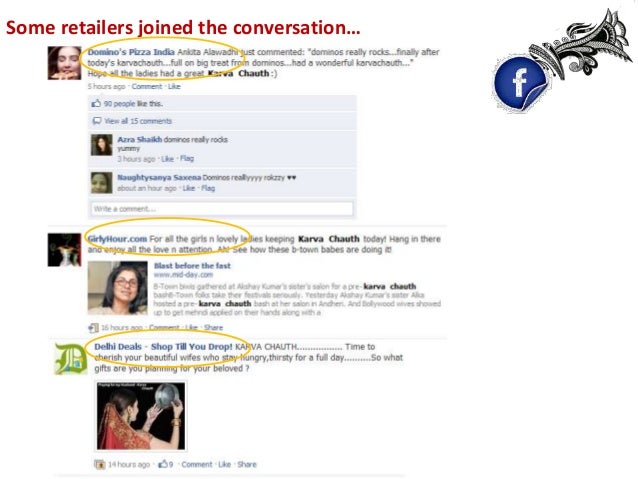The width and height of the screenshot is (638, 479).
Task: Click the round blue Facebook logo sticker
Action: (521, 83)
